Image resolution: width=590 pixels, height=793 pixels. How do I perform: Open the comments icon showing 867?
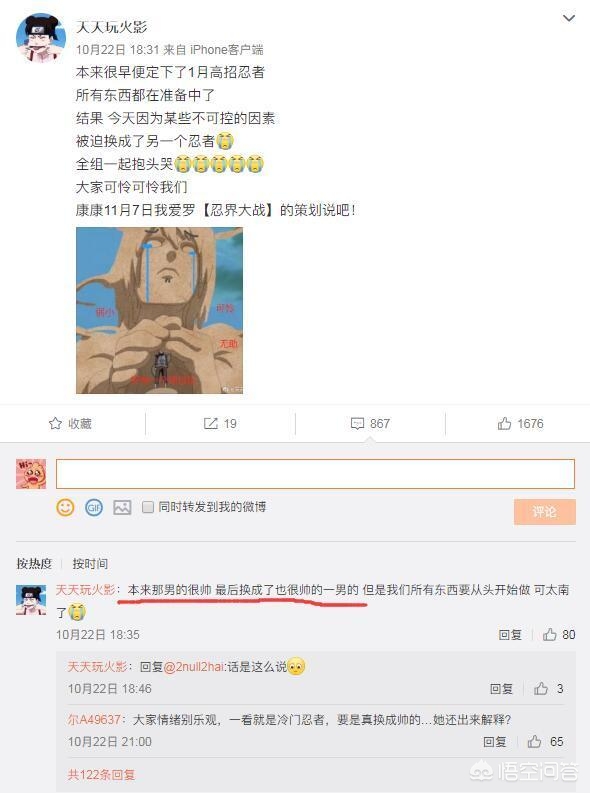point(357,423)
